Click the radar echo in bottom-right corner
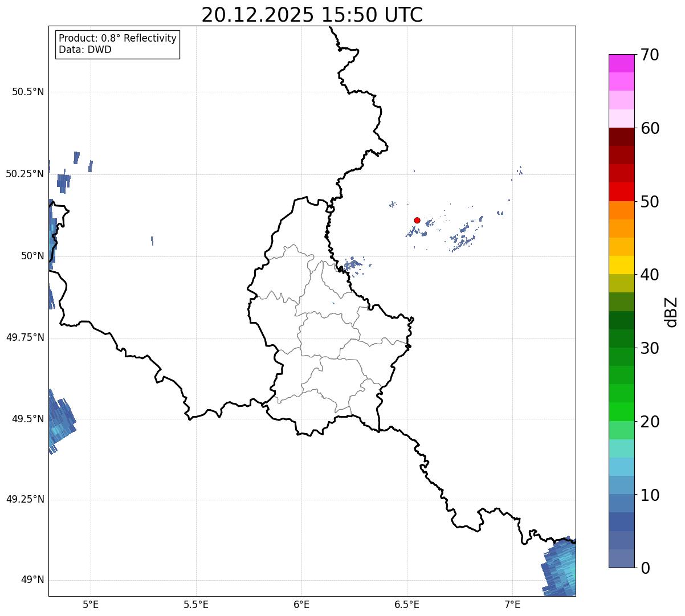The width and height of the screenshot is (685, 616). [x=559, y=566]
